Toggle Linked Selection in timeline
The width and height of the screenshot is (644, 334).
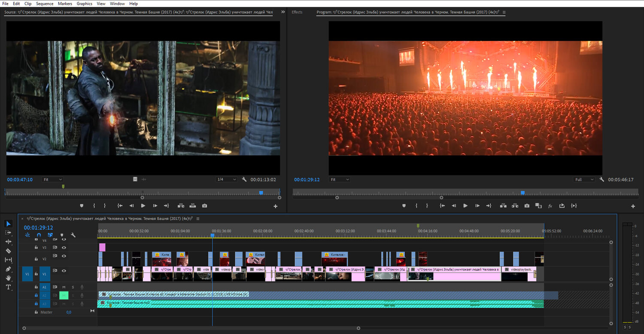coord(50,235)
